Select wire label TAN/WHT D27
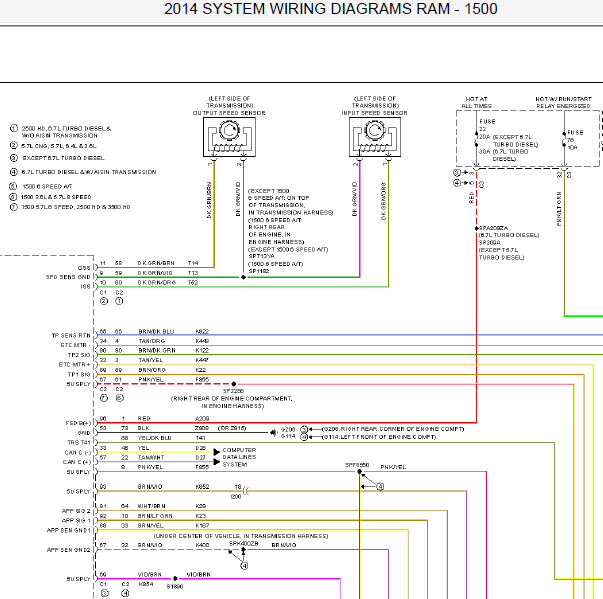 (x=172, y=458)
